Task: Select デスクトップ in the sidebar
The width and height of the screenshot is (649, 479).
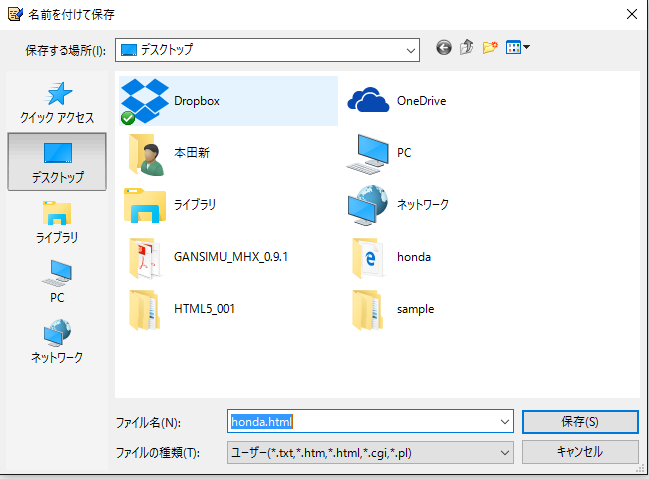Action: [57, 162]
